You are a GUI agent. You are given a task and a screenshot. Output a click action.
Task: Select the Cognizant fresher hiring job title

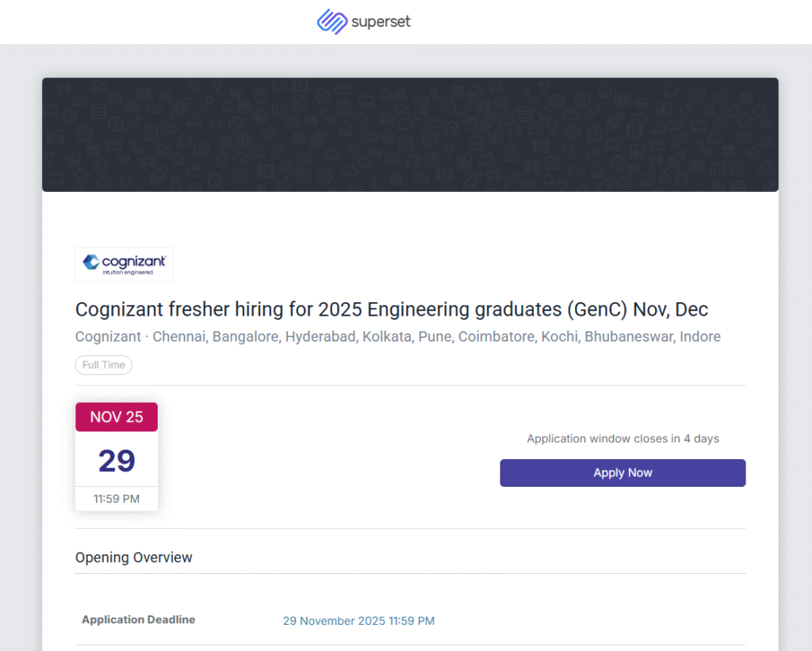[392, 309]
